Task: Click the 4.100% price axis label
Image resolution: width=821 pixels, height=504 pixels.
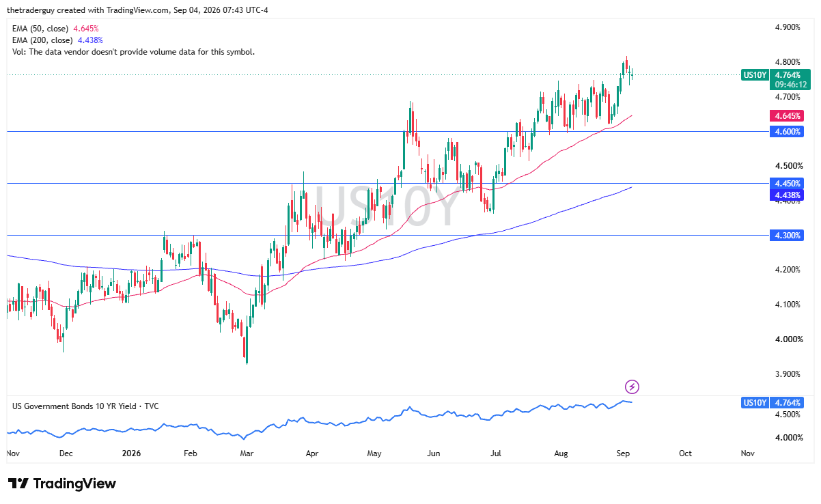Action: click(787, 305)
